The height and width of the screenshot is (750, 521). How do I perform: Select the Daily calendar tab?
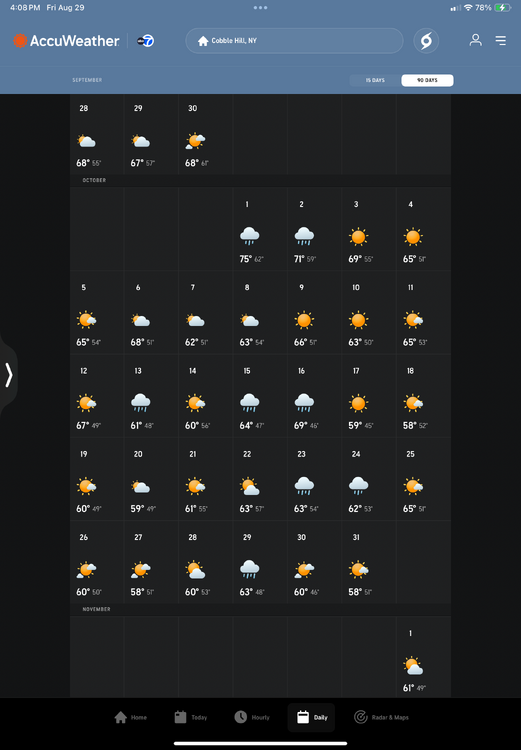[311, 717]
